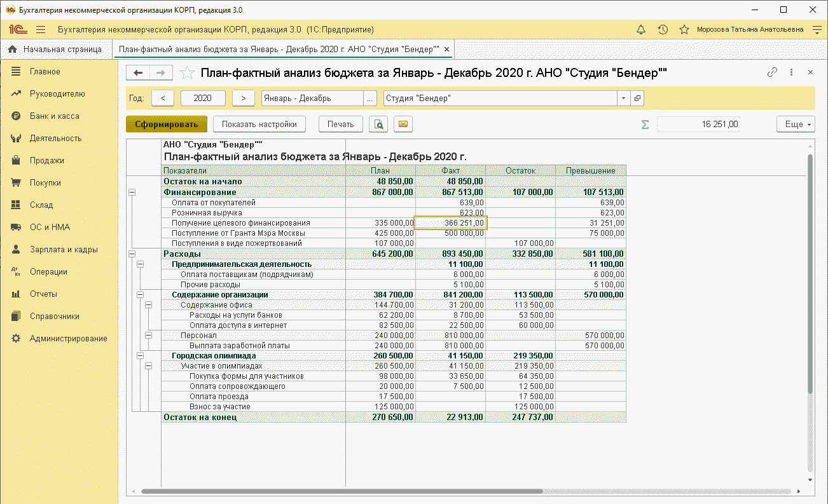Viewport: 828px width, 504px height.
Task: Click the horizontal scrollbar of the report
Action: 342,491
